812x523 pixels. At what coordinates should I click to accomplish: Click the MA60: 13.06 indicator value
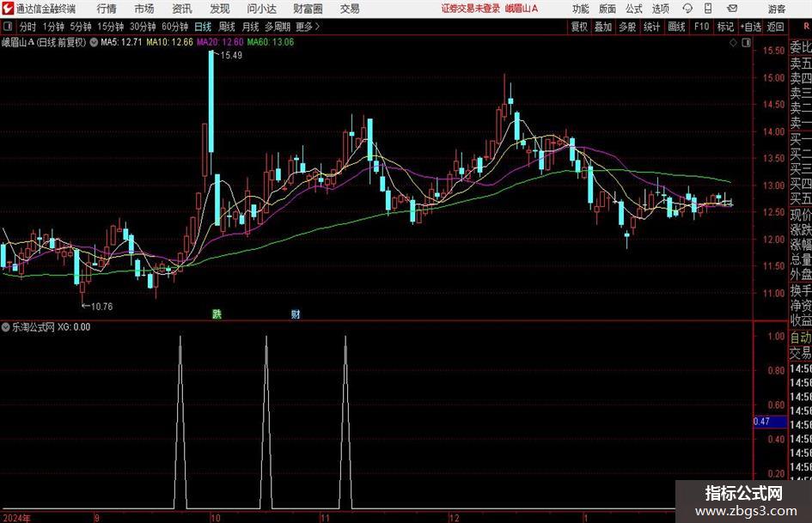point(271,42)
